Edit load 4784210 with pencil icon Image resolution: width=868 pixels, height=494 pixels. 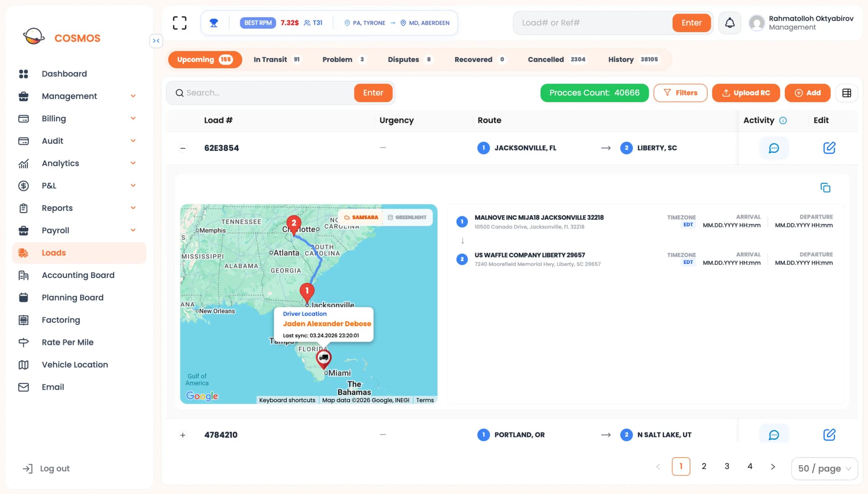click(x=829, y=435)
